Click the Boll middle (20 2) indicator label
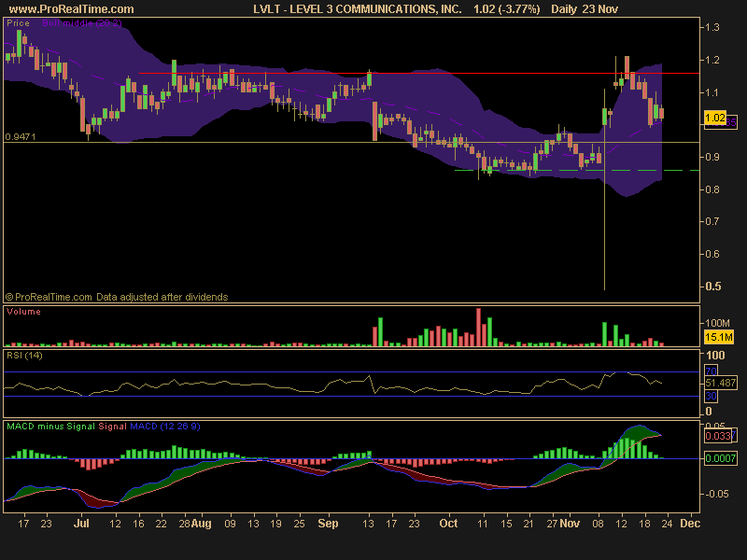 coord(82,22)
